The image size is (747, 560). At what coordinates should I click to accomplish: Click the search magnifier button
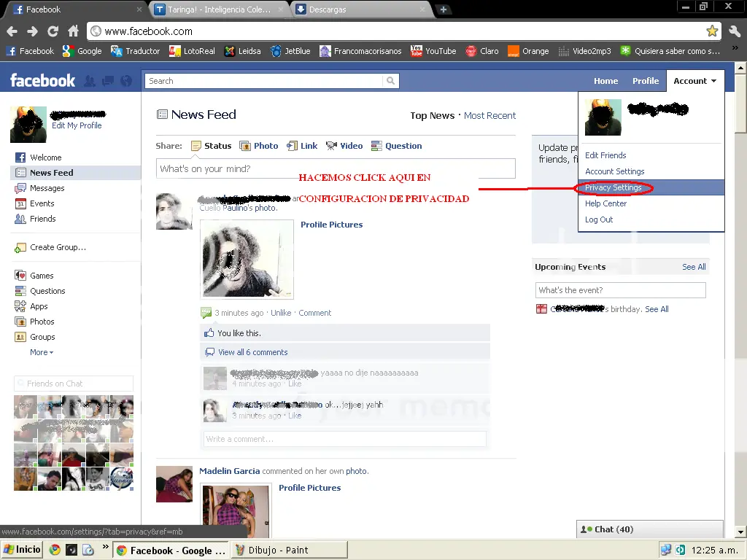click(391, 81)
